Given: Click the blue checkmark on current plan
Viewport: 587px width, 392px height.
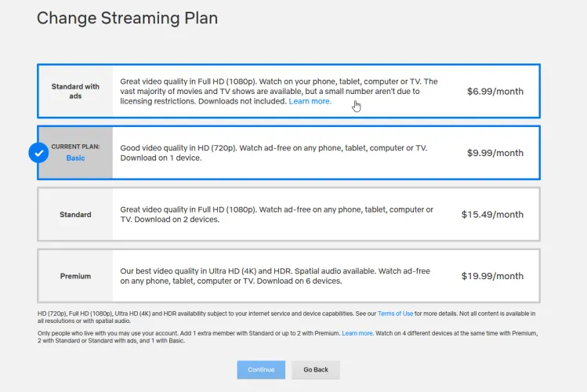Looking at the screenshot, I should (x=38, y=152).
